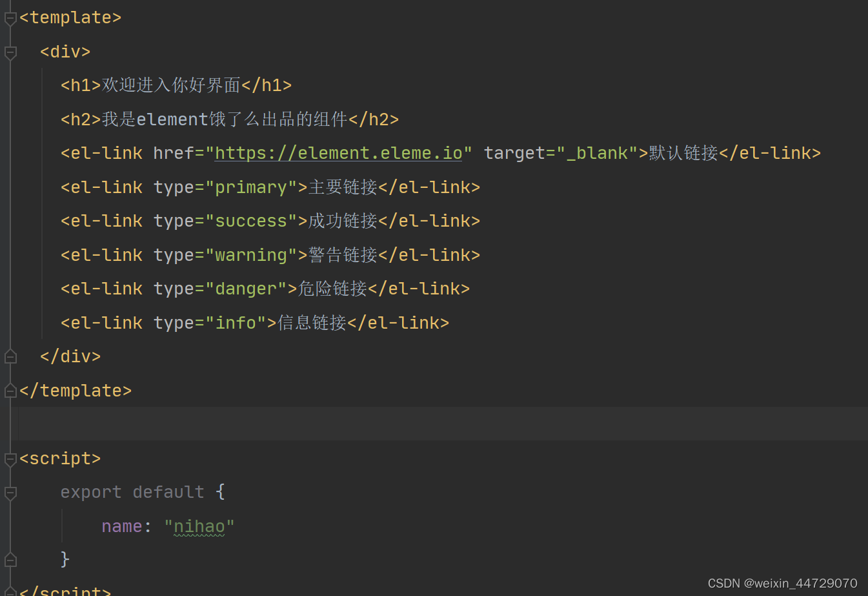Click the default keyword

[168, 492]
